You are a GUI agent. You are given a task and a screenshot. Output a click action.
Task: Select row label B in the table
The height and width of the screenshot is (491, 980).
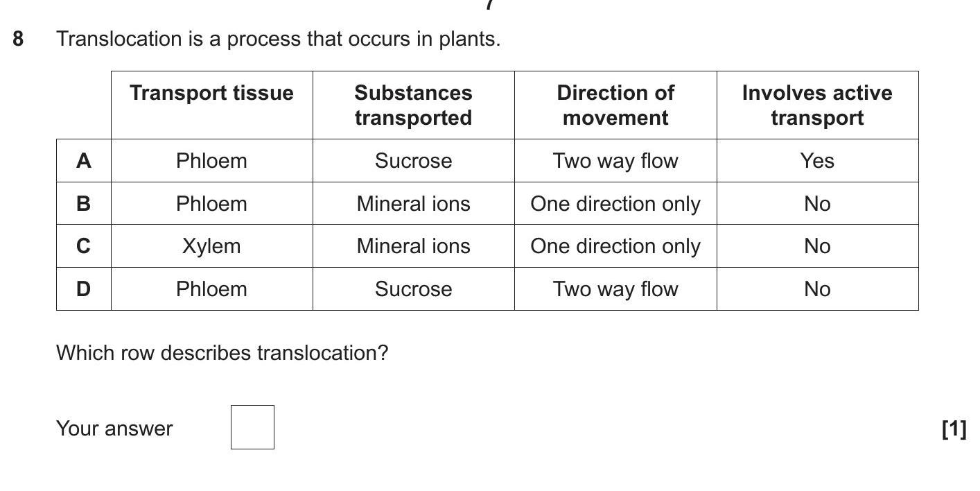[x=83, y=204]
